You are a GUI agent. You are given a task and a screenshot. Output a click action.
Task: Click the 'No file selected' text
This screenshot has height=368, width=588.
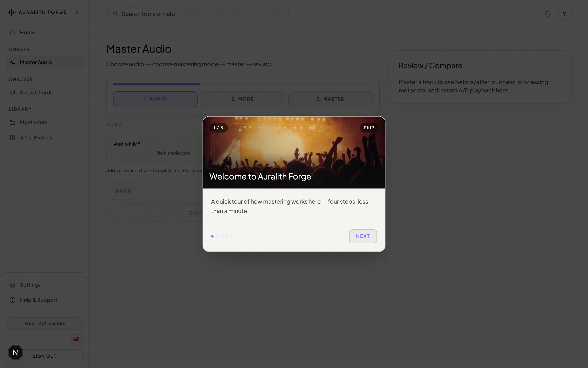pyautogui.click(x=173, y=153)
